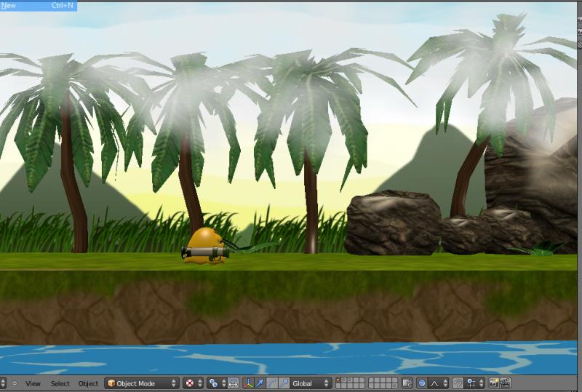The width and height of the screenshot is (582, 392).
Task: Click the rocket launcher on the character
Action: click(205, 252)
